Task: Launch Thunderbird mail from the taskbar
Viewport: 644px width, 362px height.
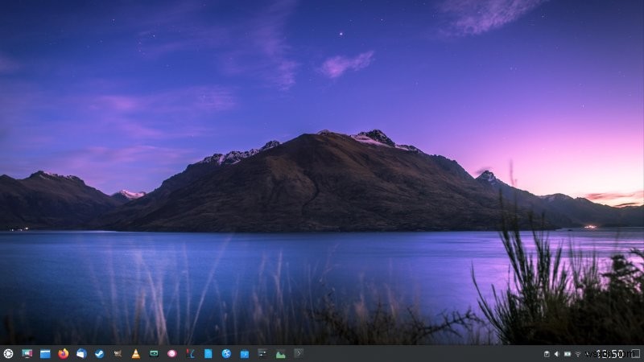Action: 81,353
